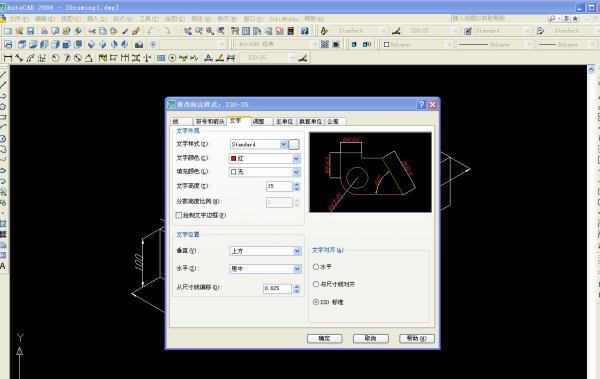Click the Dimension Edit icon
The width and height of the screenshot is (600, 379).
pyautogui.click(x=209, y=58)
